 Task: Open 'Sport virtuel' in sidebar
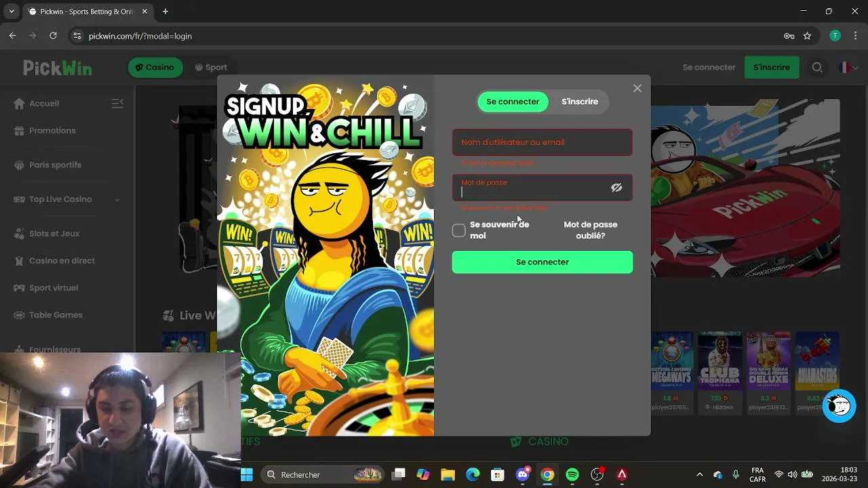54,288
